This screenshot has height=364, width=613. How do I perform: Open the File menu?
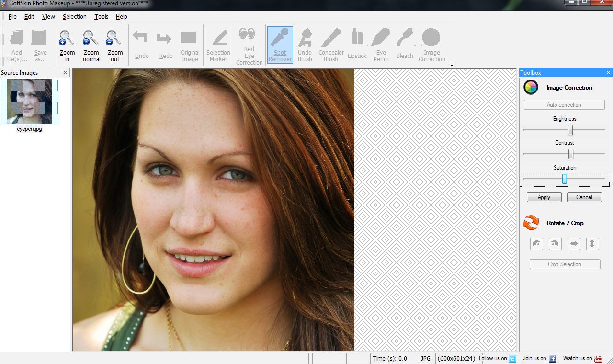coord(12,16)
